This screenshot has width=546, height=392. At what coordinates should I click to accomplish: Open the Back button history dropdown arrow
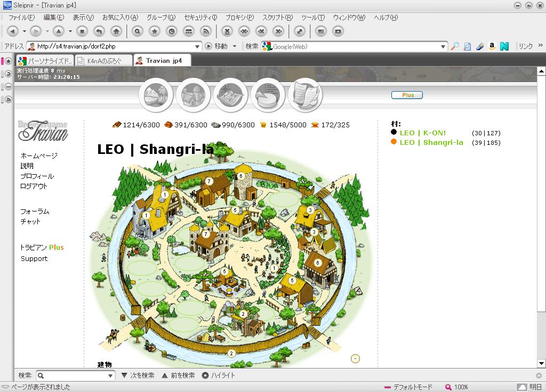[25, 31]
